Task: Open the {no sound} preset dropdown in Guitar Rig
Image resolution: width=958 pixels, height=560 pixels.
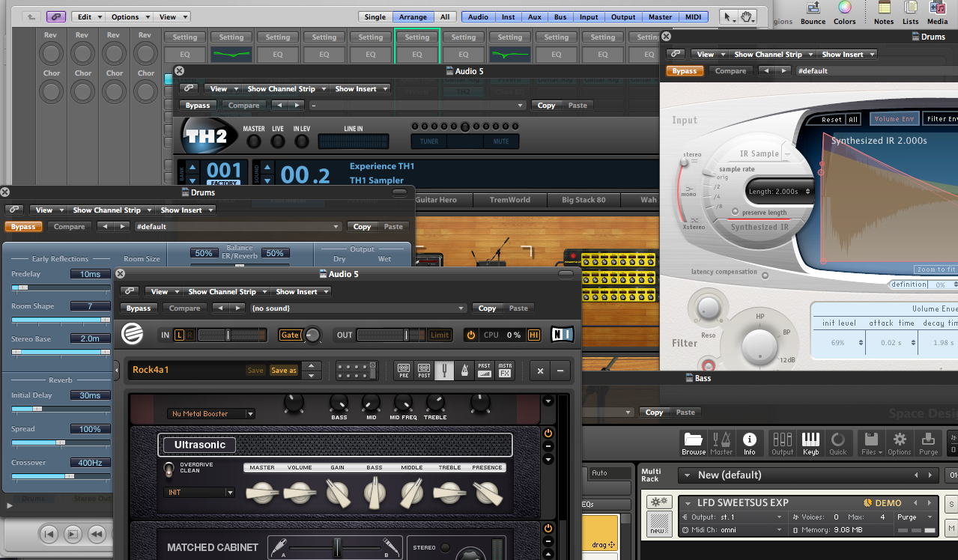Action: (x=359, y=308)
